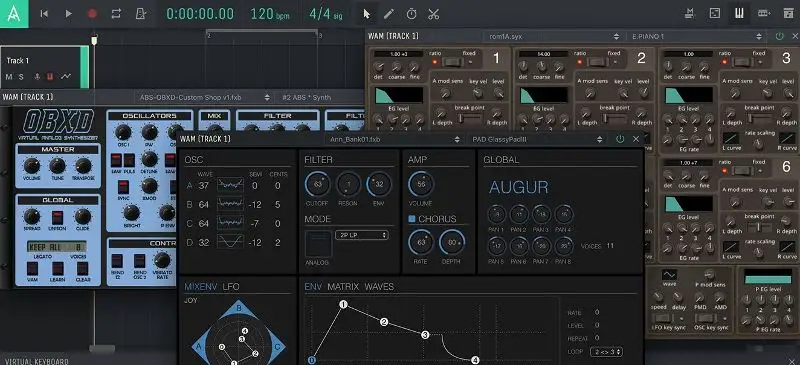
Task: Select the pencil draw tool
Action: (389, 14)
